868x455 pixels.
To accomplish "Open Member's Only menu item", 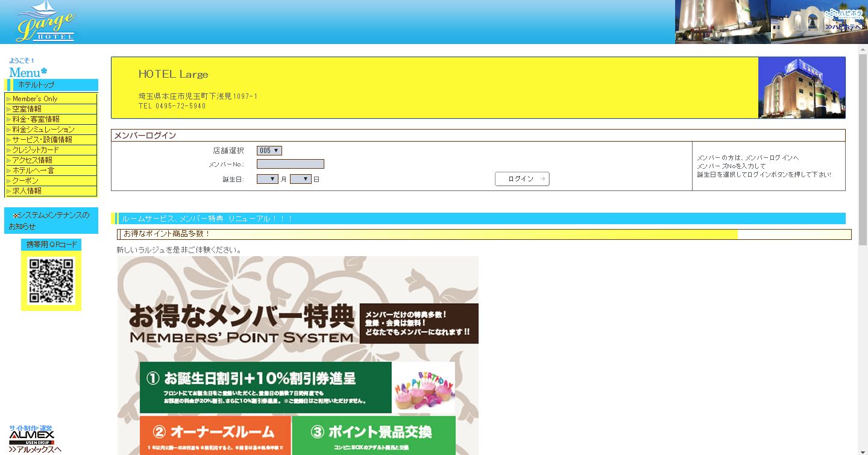I will click(51, 99).
